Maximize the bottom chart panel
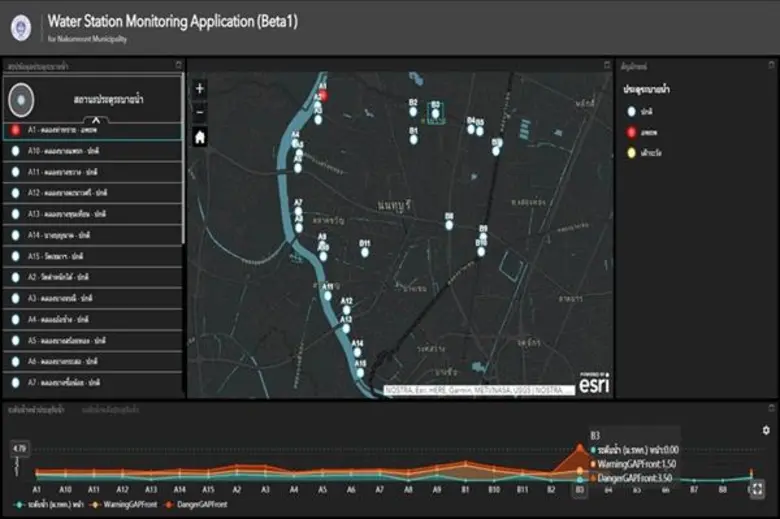This screenshot has width=780, height=519. pos(772,408)
